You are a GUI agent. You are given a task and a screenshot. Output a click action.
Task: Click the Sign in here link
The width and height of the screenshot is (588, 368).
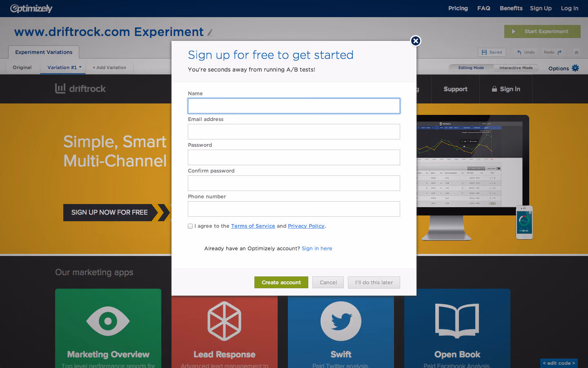tap(317, 249)
